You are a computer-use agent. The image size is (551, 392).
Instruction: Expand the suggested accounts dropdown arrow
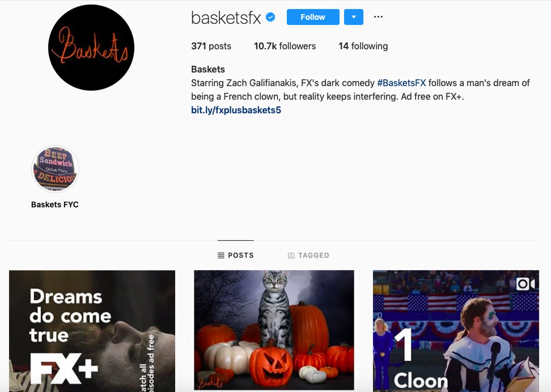tap(353, 17)
